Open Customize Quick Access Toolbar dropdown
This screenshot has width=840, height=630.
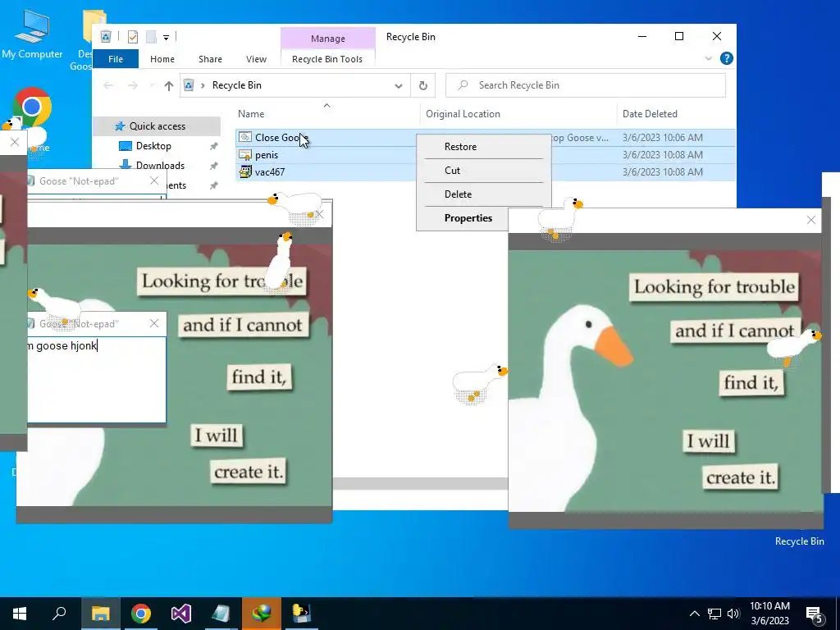click(x=166, y=38)
